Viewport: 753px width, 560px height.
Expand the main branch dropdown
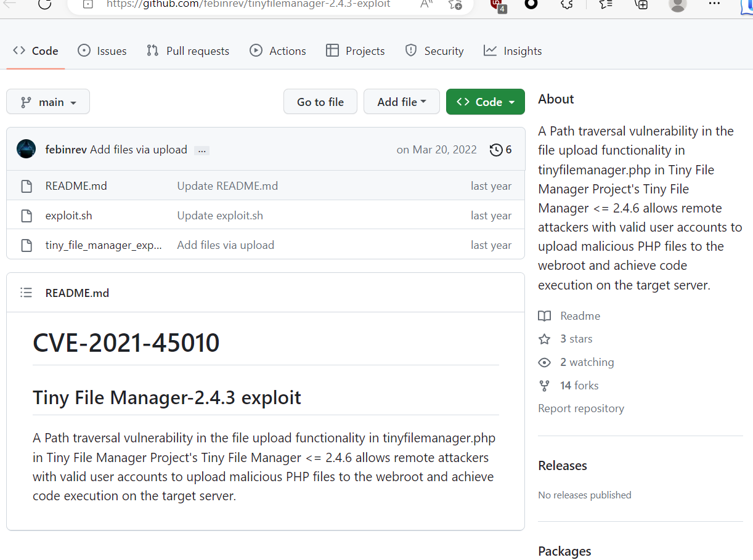[x=48, y=102]
